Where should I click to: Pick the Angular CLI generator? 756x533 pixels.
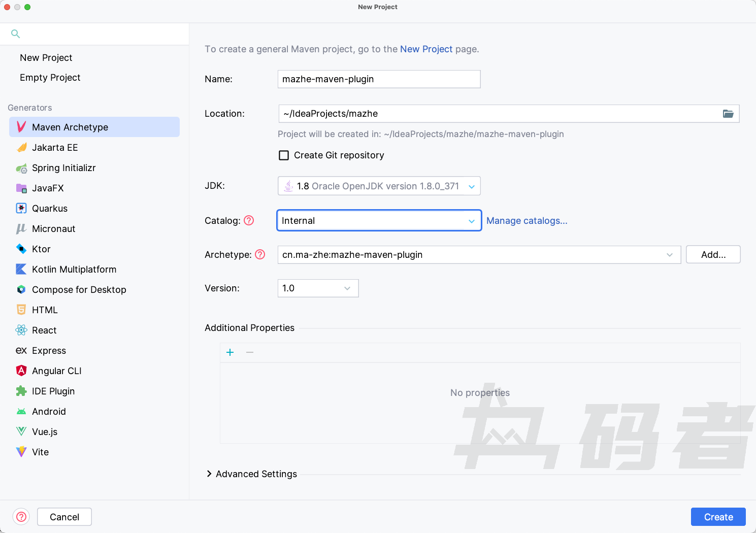tap(56, 371)
